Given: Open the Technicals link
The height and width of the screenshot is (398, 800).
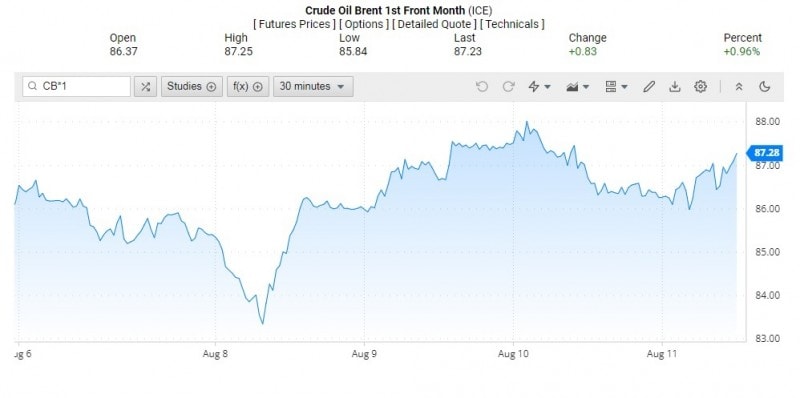Looking at the screenshot, I should [512, 24].
